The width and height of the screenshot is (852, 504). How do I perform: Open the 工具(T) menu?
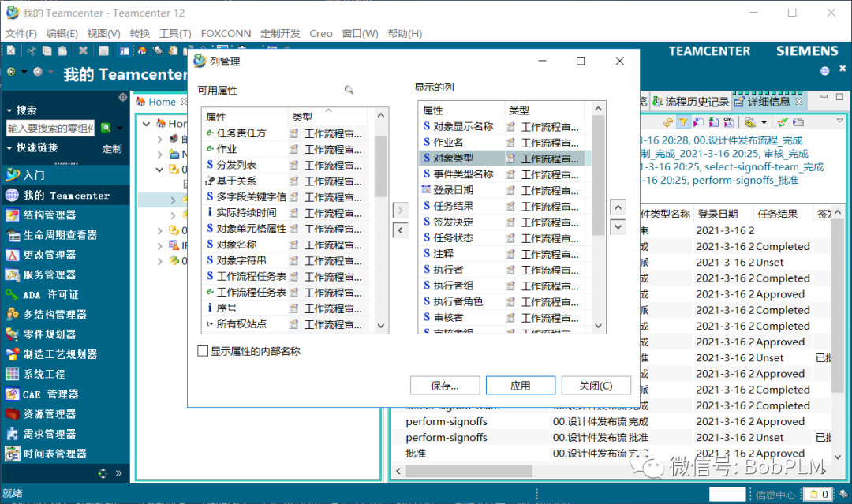coord(175,34)
